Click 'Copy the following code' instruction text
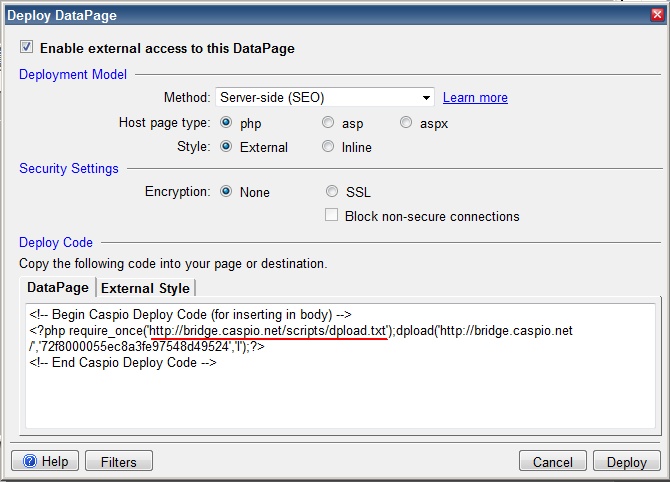Viewport: 670px width, 482px height. tap(173, 264)
